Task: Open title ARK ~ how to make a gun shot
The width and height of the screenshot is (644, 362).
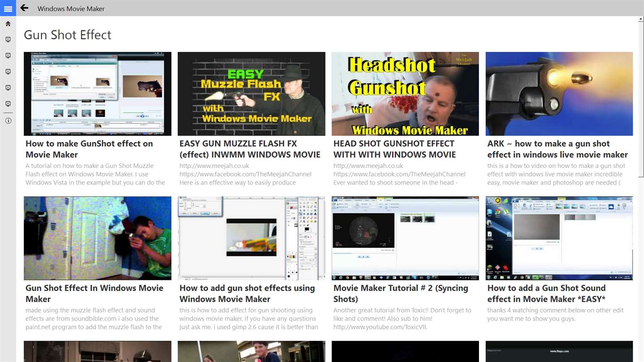Action: point(558,149)
